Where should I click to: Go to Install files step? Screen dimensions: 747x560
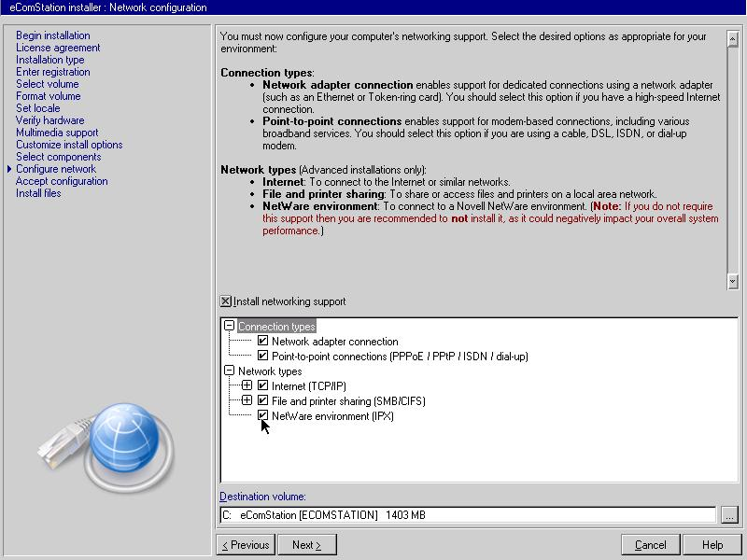(38, 193)
